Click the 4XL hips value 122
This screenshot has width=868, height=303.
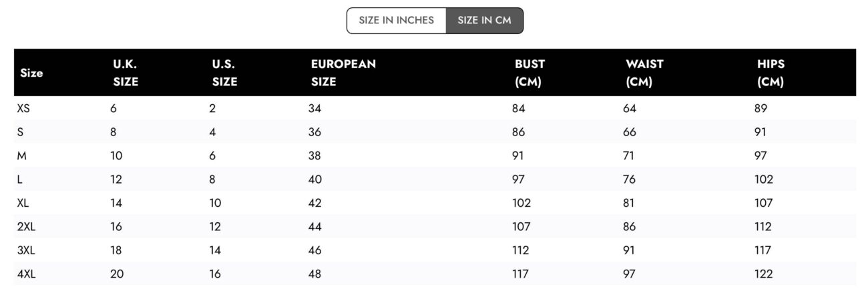[763, 274]
